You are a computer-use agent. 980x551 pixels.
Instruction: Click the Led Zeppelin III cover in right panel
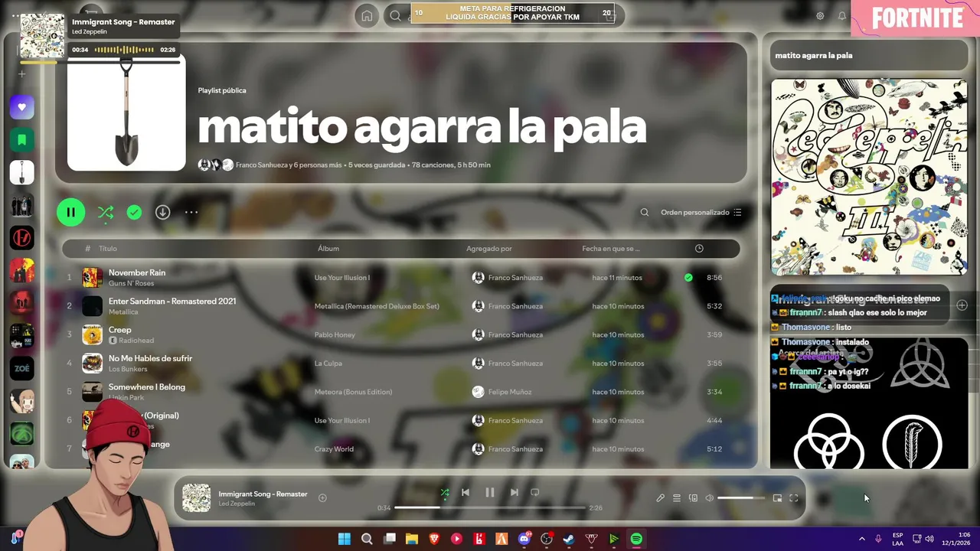click(x=869, y=177)
